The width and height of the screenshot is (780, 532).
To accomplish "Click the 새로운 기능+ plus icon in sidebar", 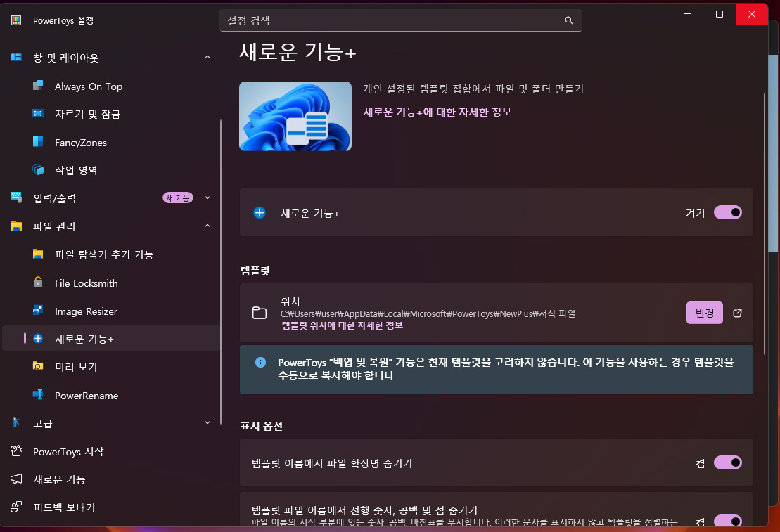I will tap(38, 338).
